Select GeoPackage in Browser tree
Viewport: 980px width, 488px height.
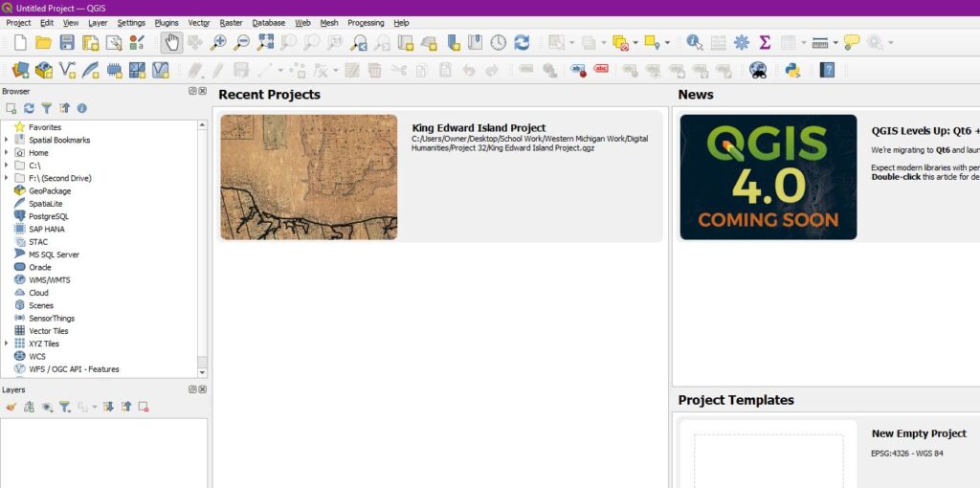(x=50, y=190)
